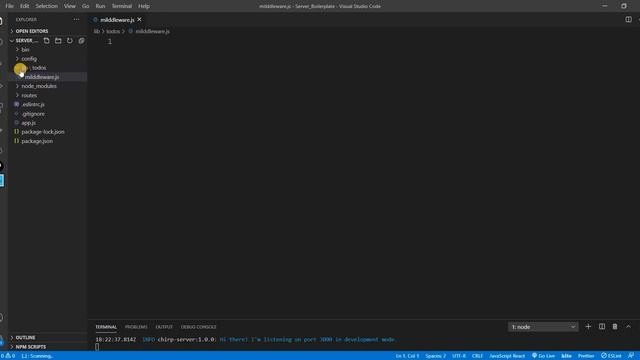Click the Prettier status bar item
The image size is (640, 360).
coord(586,356)
